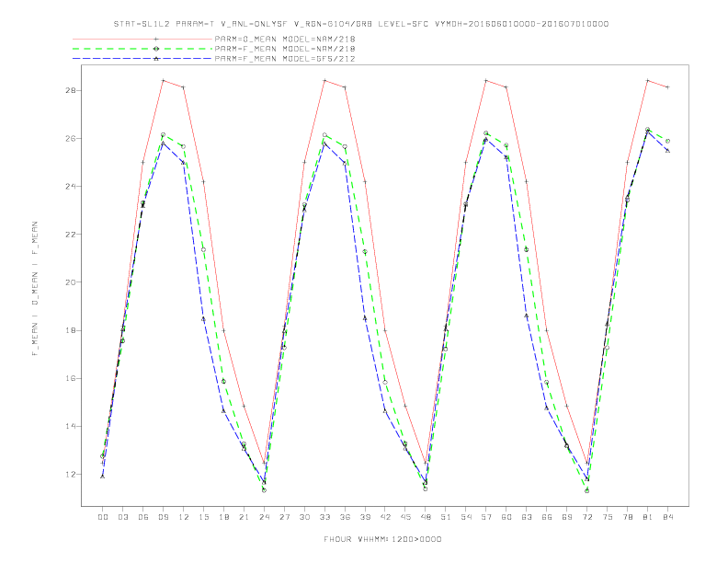Click x-axis forecast hour label 12
The height and width of the screenshot is (563, 728).
pos(184,517)
